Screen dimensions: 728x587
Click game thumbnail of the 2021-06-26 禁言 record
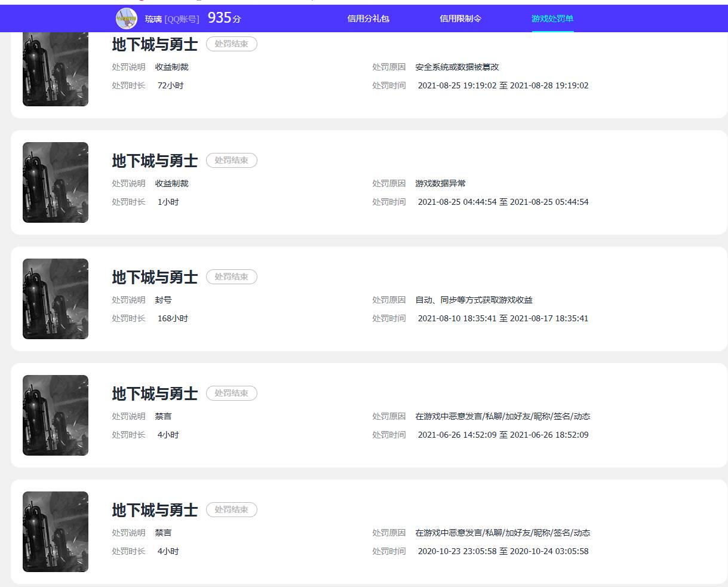click(x=56, y=415)
